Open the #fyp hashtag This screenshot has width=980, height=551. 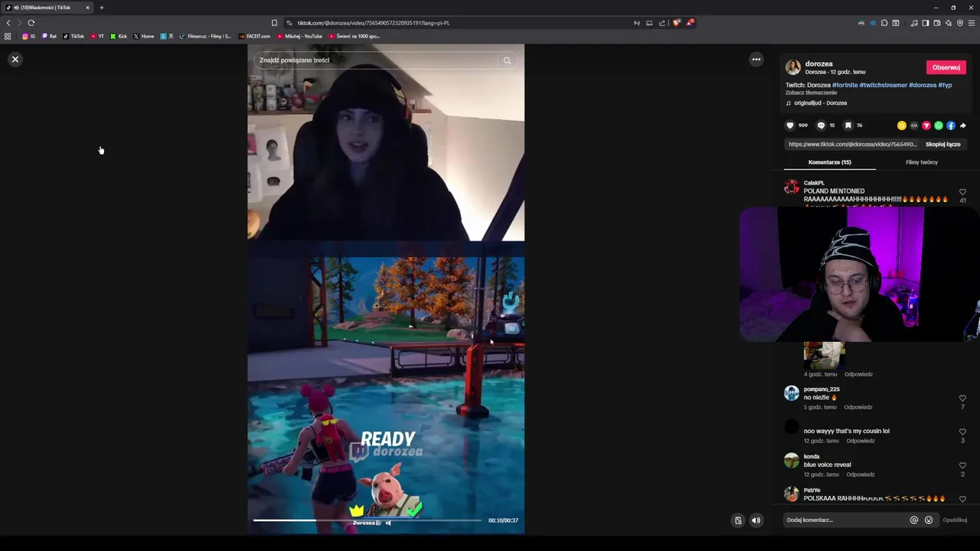click(945, 85)
